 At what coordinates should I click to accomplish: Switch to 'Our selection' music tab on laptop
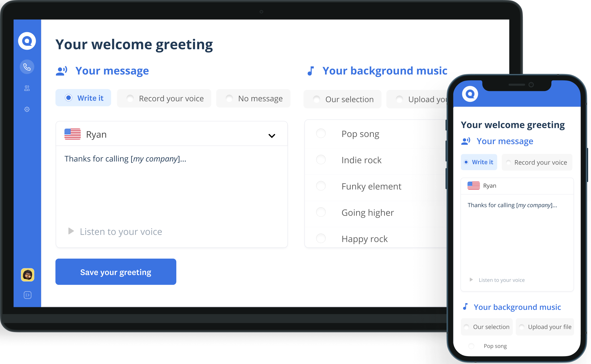[x=342, y=99]
